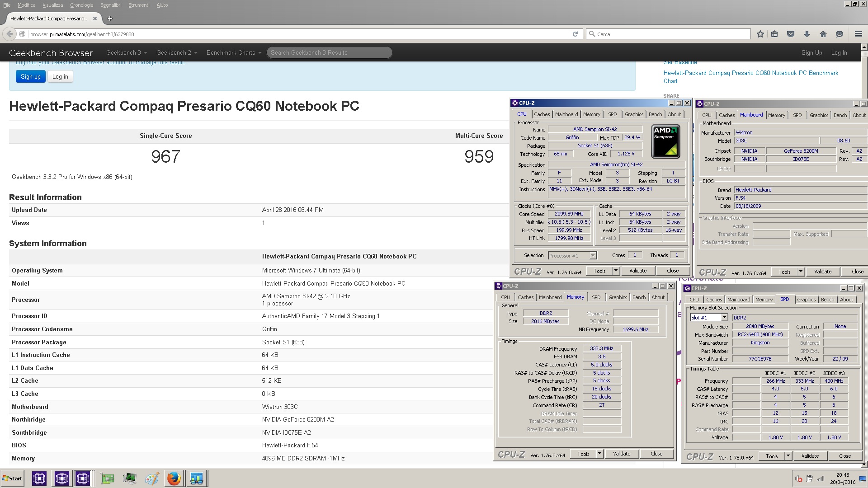Click Log In link in Geekbench navbar
This screenshot has width=868, height=488.
pos(839,53)
